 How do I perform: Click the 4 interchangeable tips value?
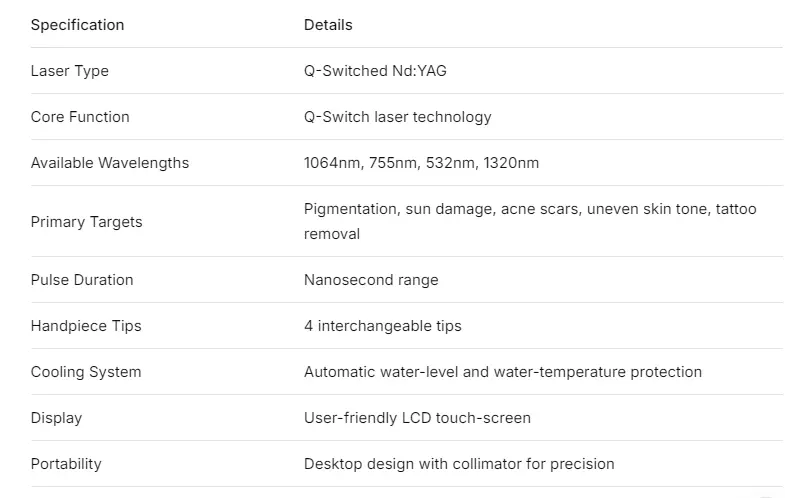pyautogui.click(x=382, y=326)
